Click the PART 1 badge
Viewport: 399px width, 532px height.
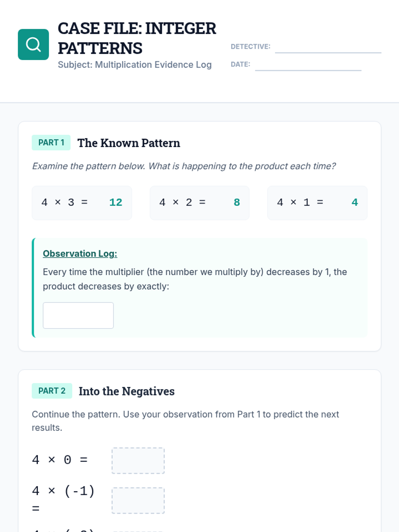(x=51, y=143)
